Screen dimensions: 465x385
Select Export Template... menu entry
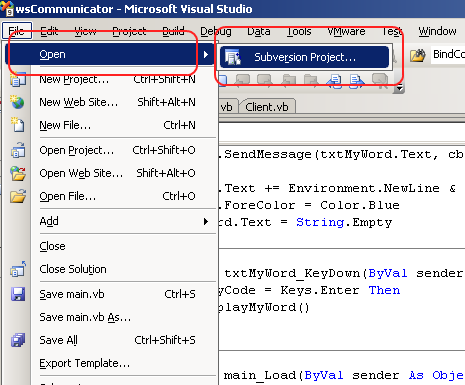click(x=123, y=363)
